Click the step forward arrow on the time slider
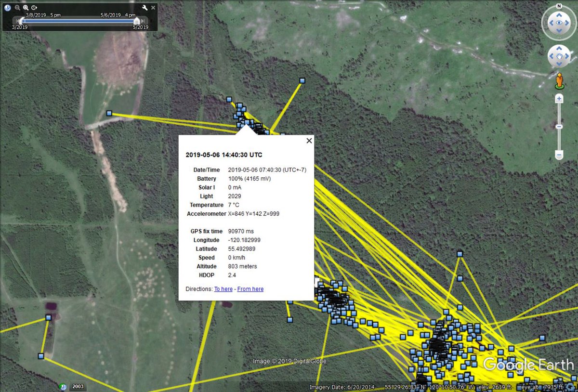Viewport: 578px width, 392px height. coord(143,21)
